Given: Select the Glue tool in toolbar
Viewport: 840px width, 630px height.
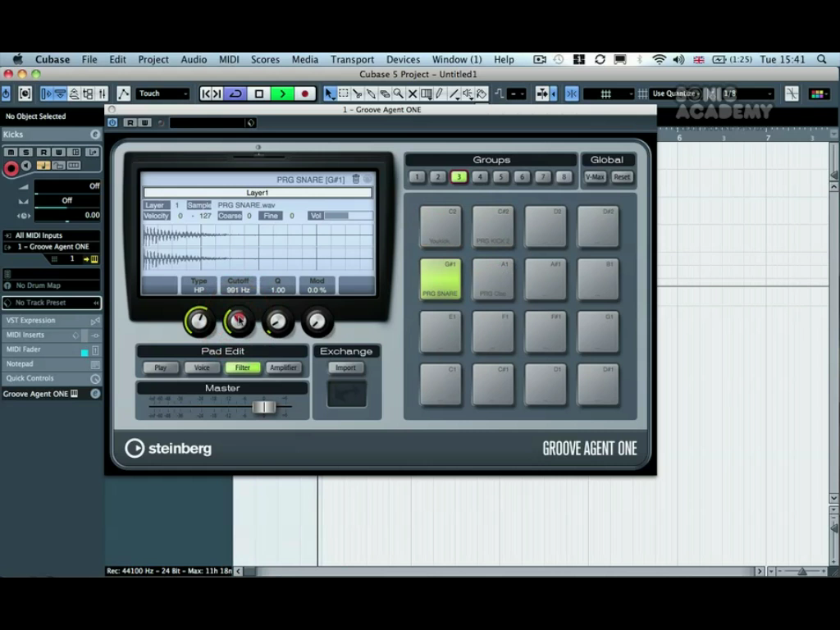Looking at the screenshot, I should point(371,94).
